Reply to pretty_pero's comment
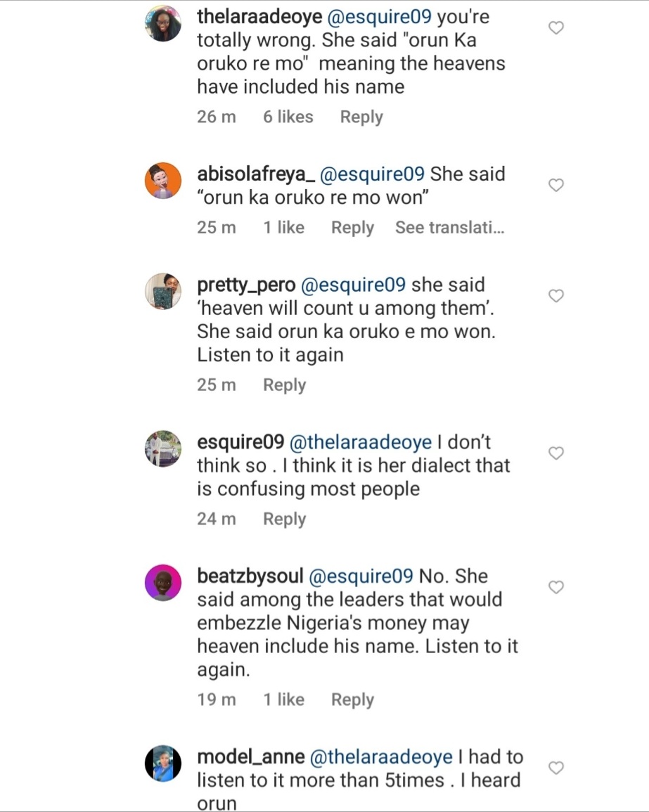Image resolution: width=649 pixels, height=812 pixels. pyautogui.click(x=284, y=385)
